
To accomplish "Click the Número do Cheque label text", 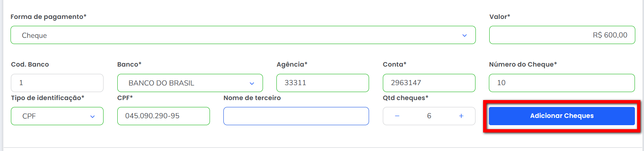I will 523,64.
